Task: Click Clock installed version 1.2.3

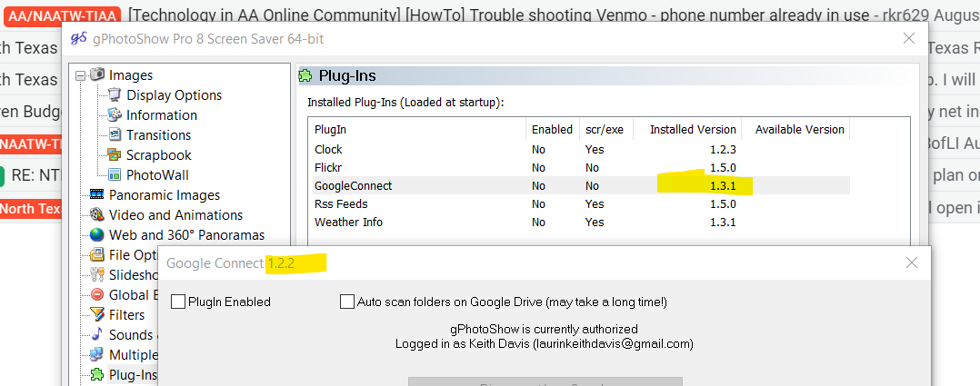Action: point(723,150)
